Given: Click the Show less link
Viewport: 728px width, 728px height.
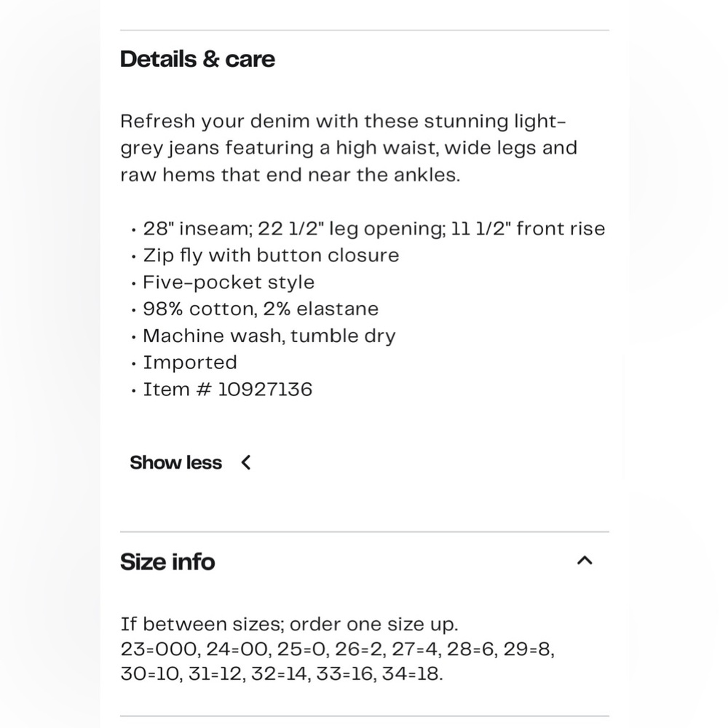Looking at the screenshot, I should coord(176,462).
